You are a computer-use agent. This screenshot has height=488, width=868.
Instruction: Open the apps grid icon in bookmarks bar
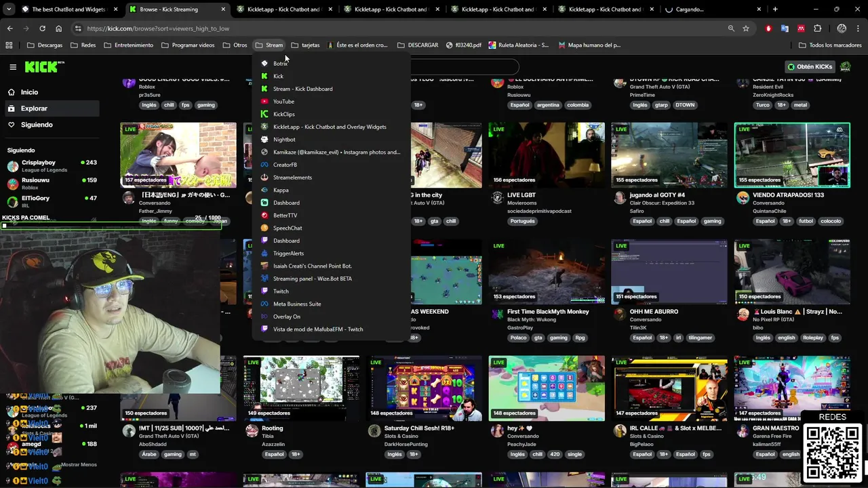point(9,45)
